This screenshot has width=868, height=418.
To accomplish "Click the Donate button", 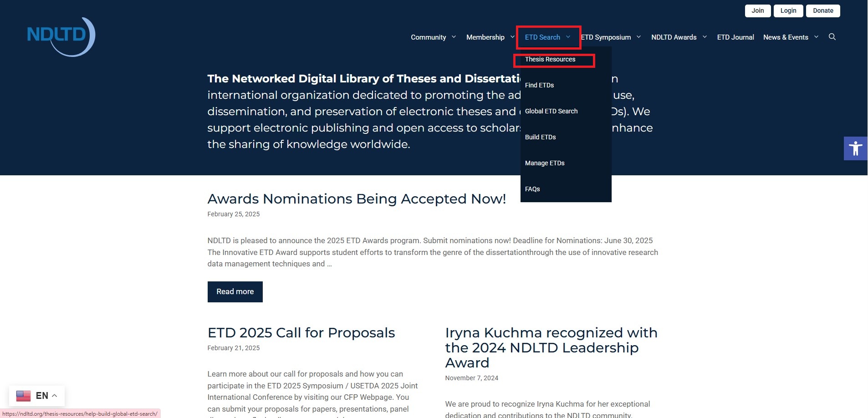I will [822, 11].
